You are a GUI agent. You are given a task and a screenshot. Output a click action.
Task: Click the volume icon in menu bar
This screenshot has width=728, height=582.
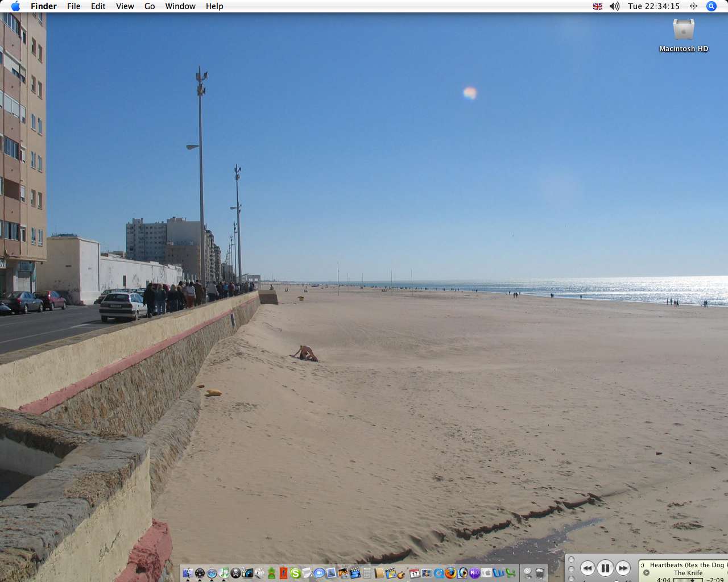coord(614,6)
